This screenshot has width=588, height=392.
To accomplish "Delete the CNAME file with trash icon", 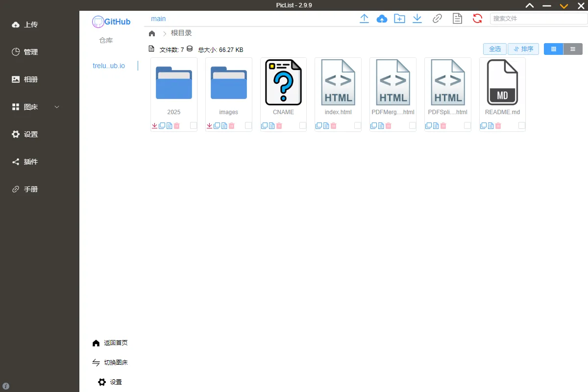I will click(x=279, y=126).
